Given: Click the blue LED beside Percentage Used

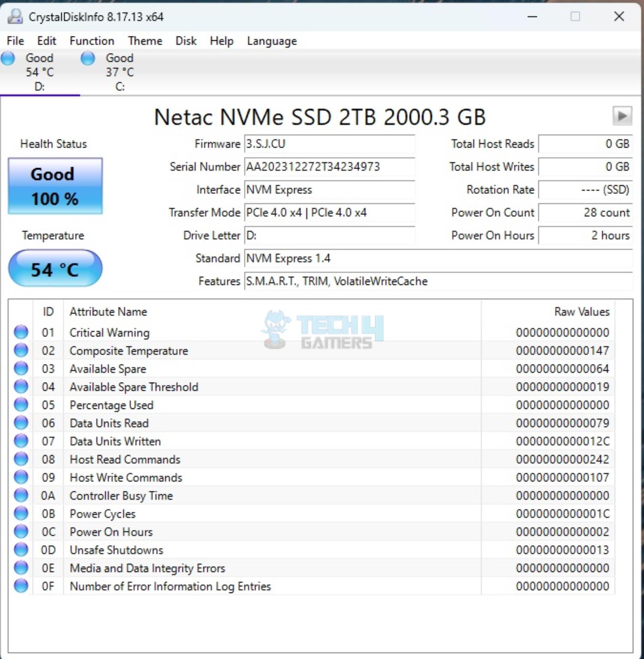Looking at the screenshot, I should click(x=21, y=404).
